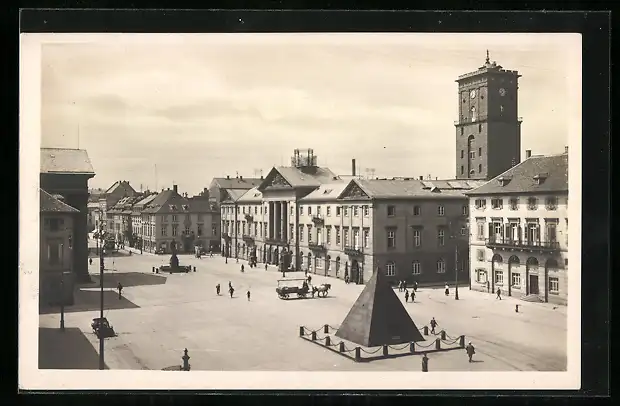Click the top of the clock tower
The height and width of the screenshot is (406, 620).
[487, 62]
